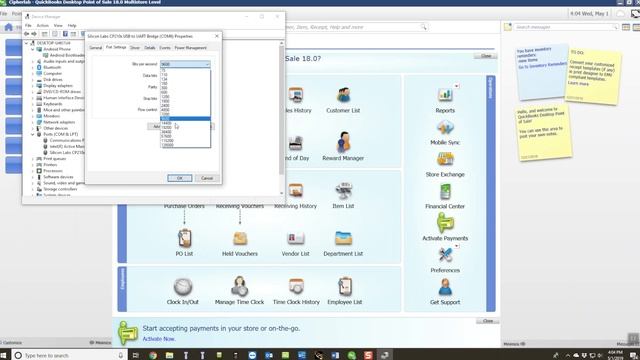Open the Reports dropdown arrow

[x=457, y=86]
